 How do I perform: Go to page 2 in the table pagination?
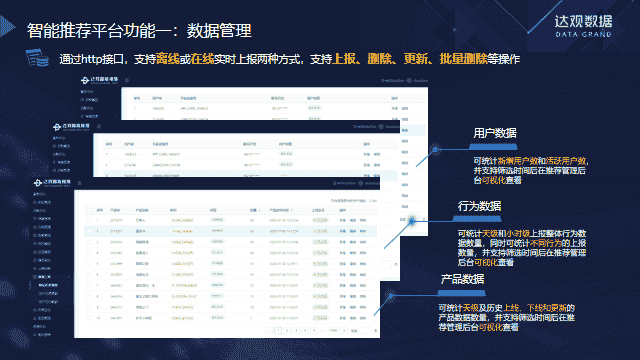click(287, 331)
